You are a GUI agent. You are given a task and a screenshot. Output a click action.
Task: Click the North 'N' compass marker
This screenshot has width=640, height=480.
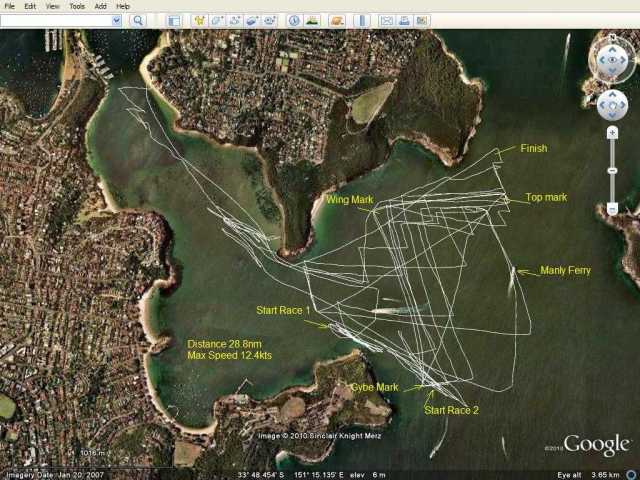612,37
